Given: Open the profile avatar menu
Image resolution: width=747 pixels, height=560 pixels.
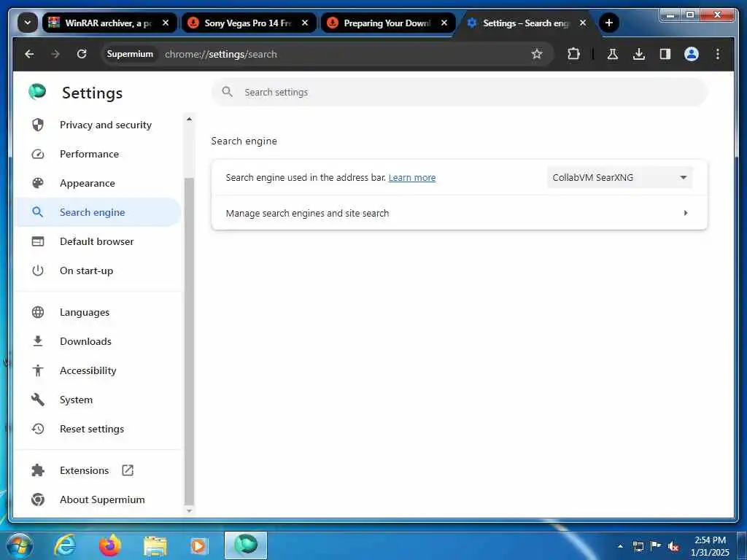Looking at the screenshot, I should (x=692, y=54).
